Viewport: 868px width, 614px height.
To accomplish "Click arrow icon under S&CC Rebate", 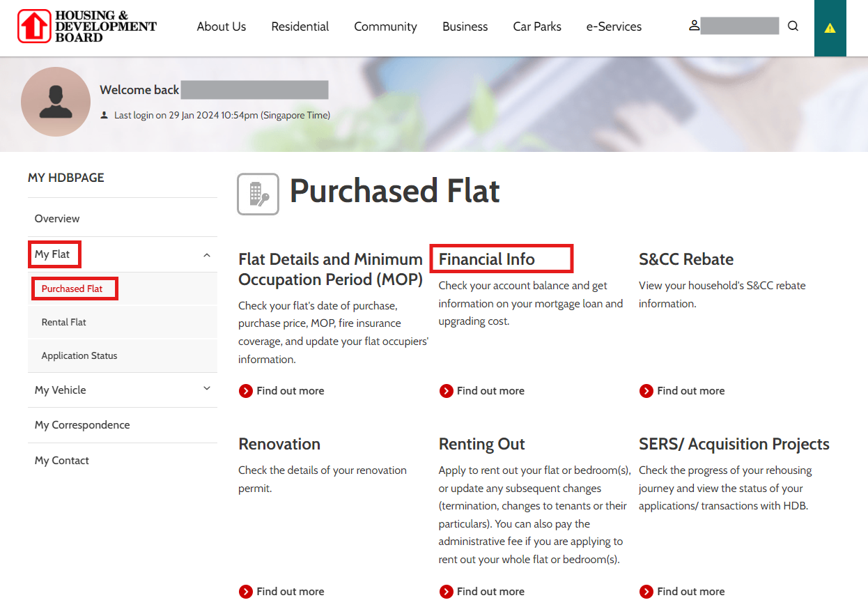I will (x=646, y=391).
